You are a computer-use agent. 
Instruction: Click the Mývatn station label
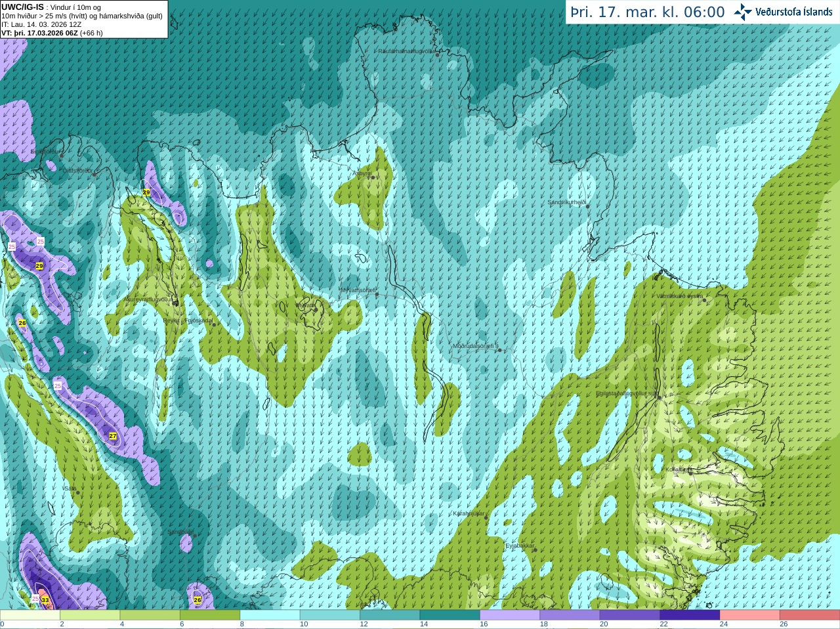[x=305, y=305]
